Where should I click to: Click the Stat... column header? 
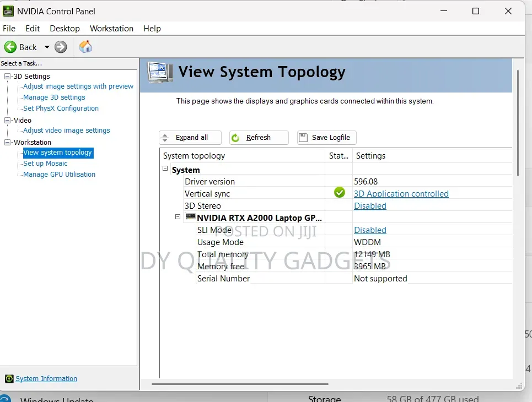coord(338,156)
